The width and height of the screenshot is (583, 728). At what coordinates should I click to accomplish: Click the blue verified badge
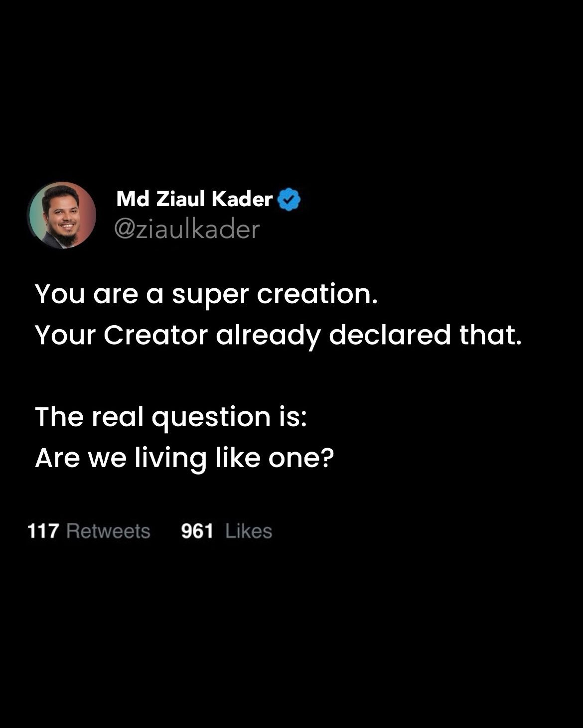tap(289, 200)
